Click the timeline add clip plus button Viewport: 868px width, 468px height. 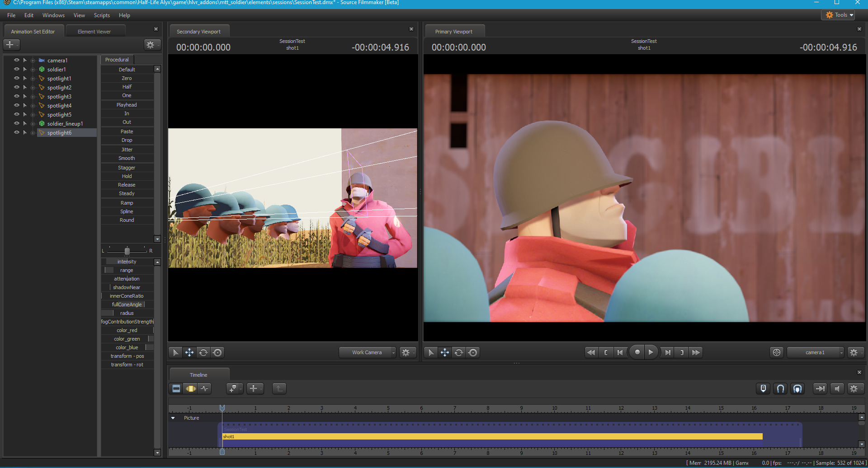255,388
